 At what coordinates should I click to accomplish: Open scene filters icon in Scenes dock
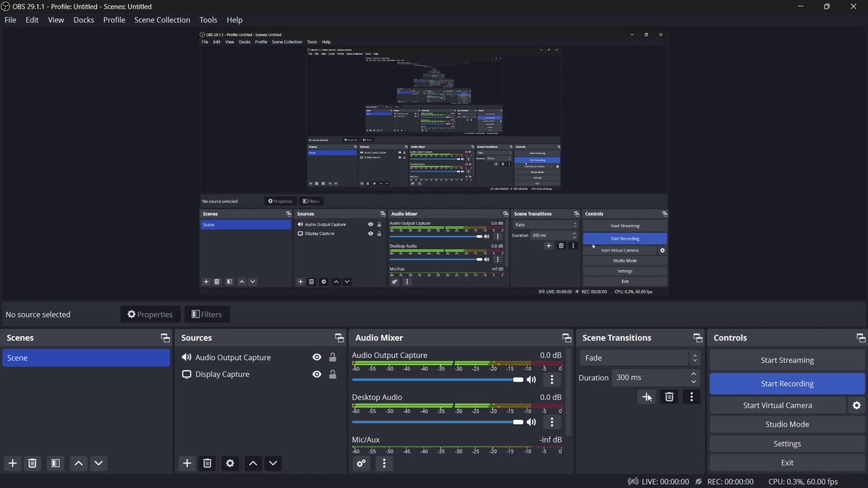55,463
